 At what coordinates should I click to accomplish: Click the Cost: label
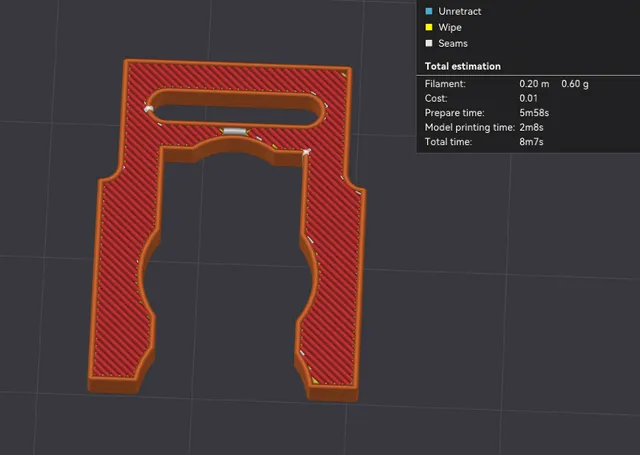[436, 98]
